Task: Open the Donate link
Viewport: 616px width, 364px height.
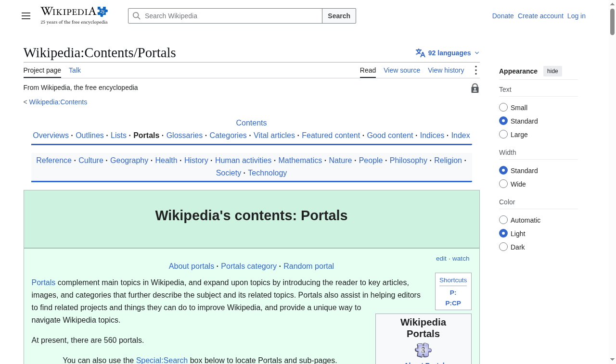Action: coord(503,16)
